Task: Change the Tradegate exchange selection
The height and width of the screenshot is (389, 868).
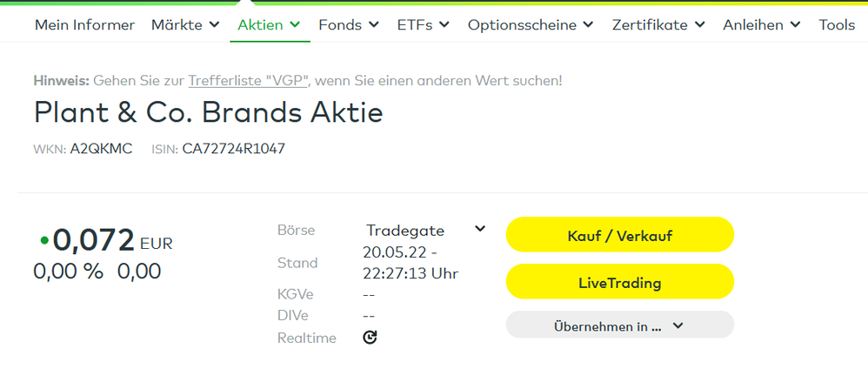Action: (405, 231)
